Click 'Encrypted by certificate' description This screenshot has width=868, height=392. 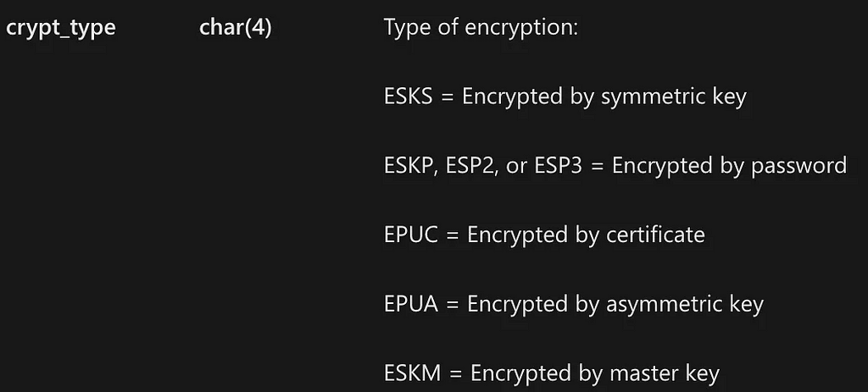coord(587,235)
